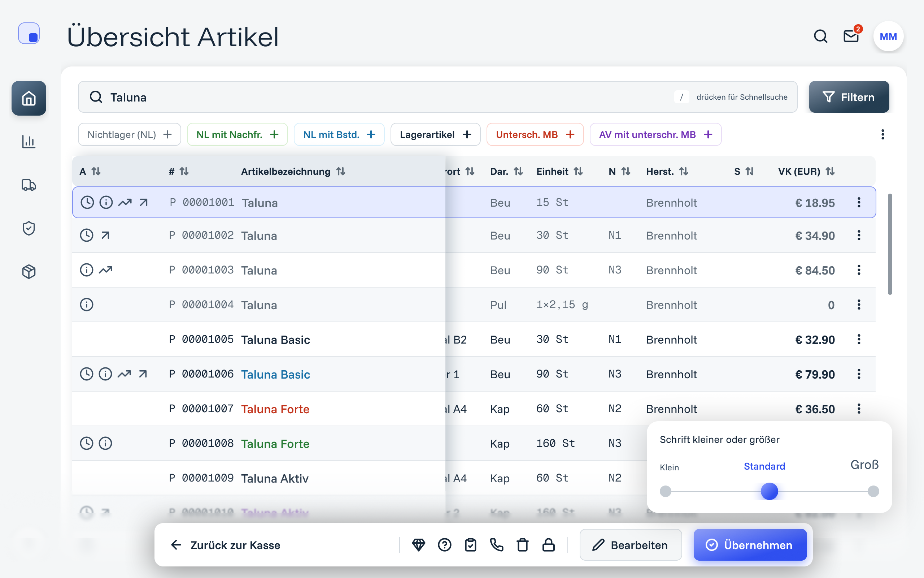Click the diamond icon in bottom toolbar
The image size is (924, 578).
[x=418, y=545]
